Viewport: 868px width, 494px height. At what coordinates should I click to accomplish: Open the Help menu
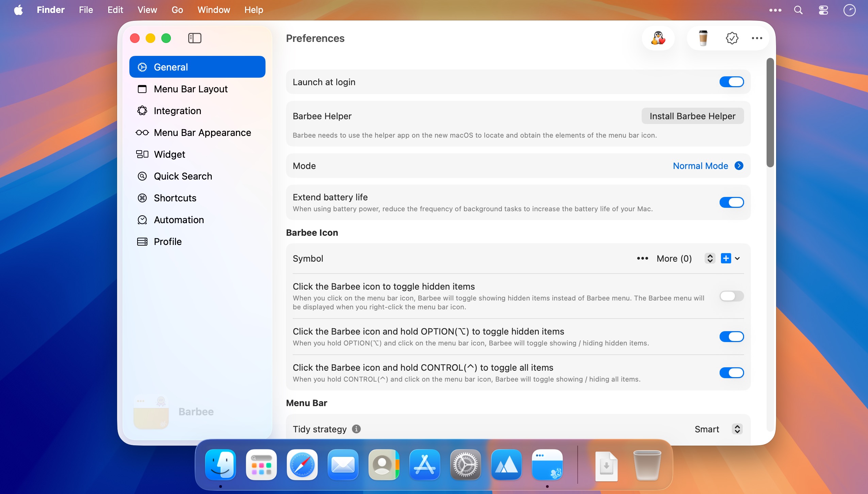pos(254,10)
